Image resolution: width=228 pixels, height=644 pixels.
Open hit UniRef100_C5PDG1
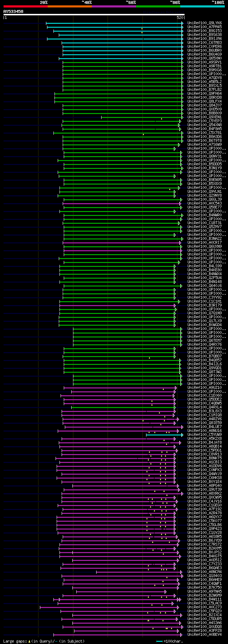(204, 450)
